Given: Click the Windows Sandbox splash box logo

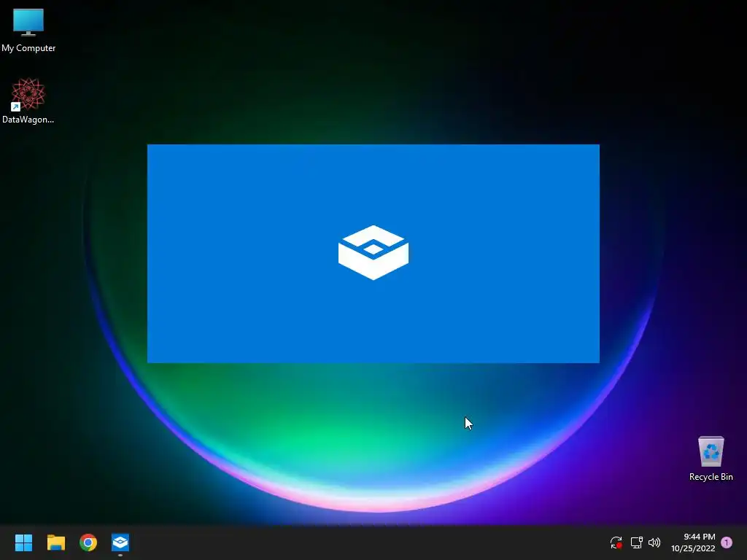Looking at the screenshot, I should pos(373,252).
